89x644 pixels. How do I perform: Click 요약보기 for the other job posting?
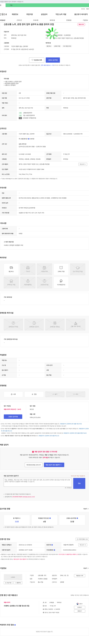[80, 607]
